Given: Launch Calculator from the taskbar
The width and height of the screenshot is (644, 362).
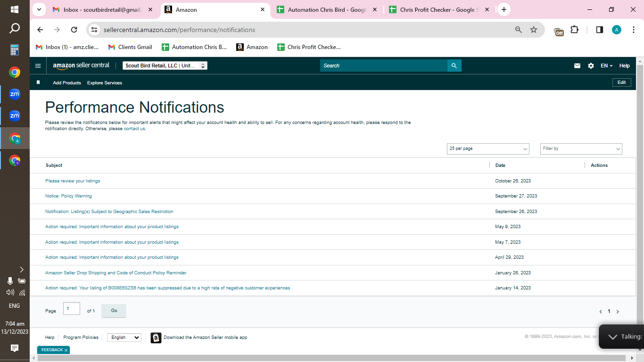Looking at the screenshot, I should (15, 50).
